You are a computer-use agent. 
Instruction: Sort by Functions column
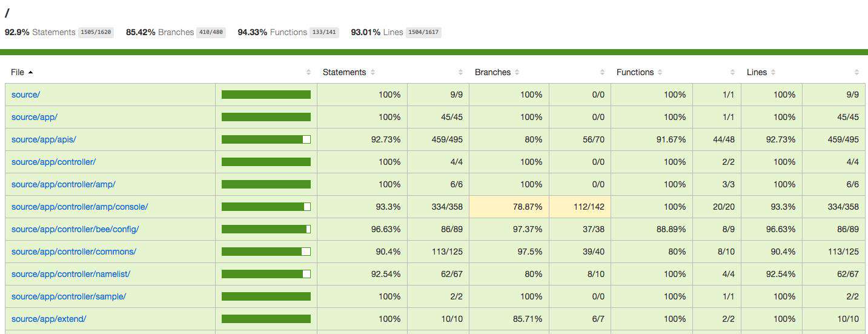coord(640,72)
